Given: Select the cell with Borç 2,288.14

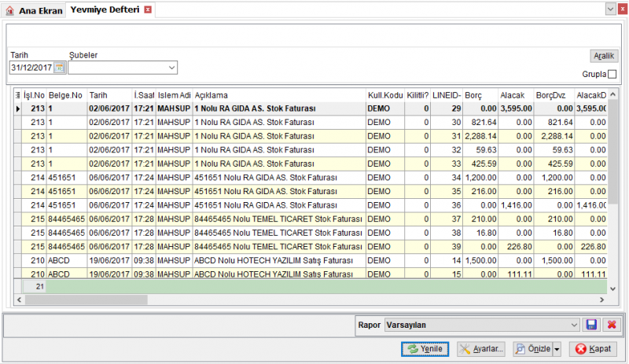Looking at the screenshot, I should pyautogui.click(x=480, y=137).
